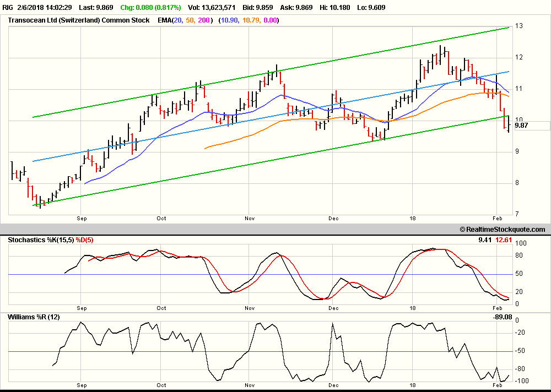Viewport: 551px width, 392px height.
Task: Click the Dec label on Stochastics axis
Action: [x=333, y=308]
